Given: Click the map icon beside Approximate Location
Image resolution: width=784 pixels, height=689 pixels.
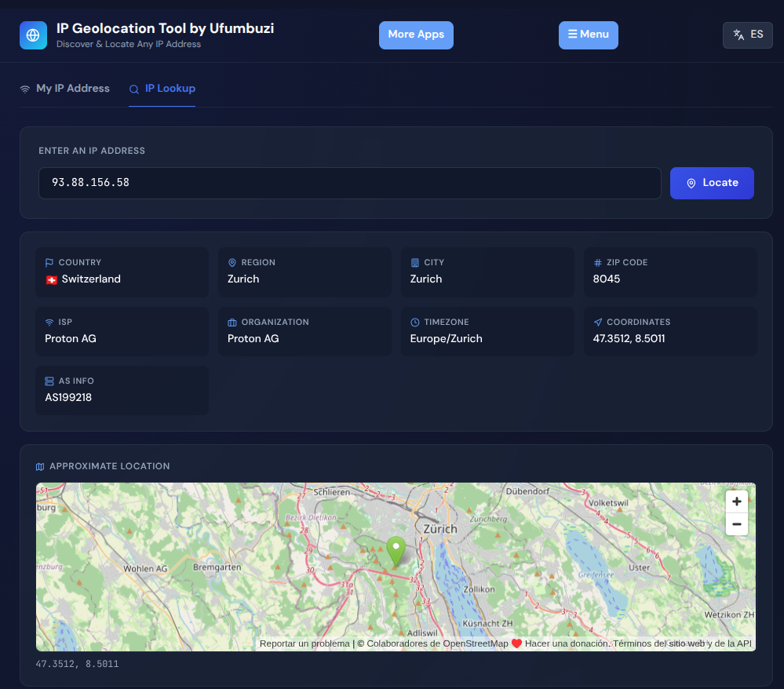Looking at the screenshot, I should (41, 465).
